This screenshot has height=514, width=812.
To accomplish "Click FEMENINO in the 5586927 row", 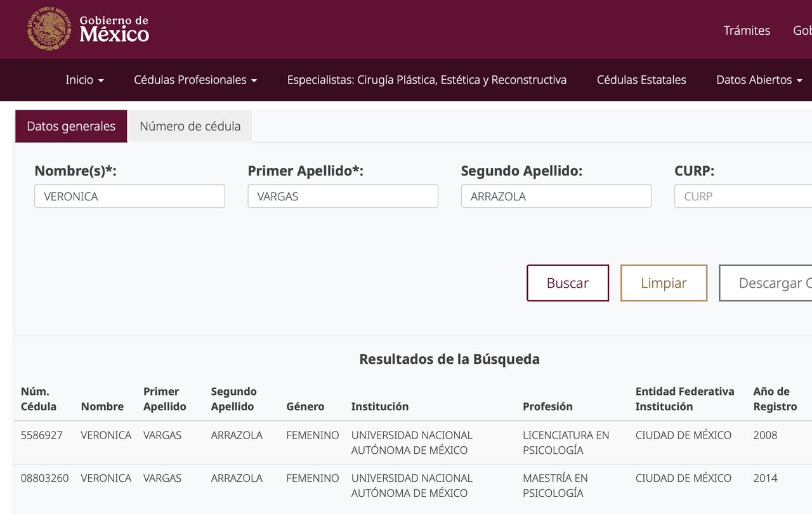I will 313,435.
